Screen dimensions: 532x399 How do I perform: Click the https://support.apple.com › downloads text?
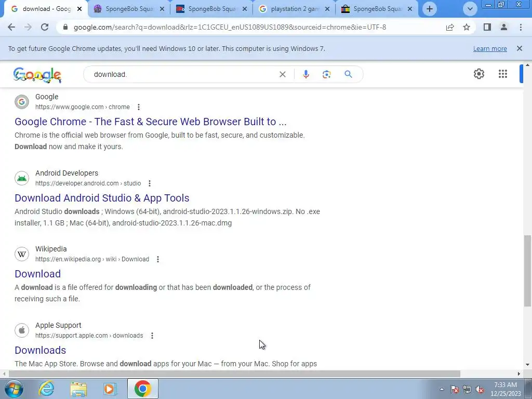click(x=89, y=336)
